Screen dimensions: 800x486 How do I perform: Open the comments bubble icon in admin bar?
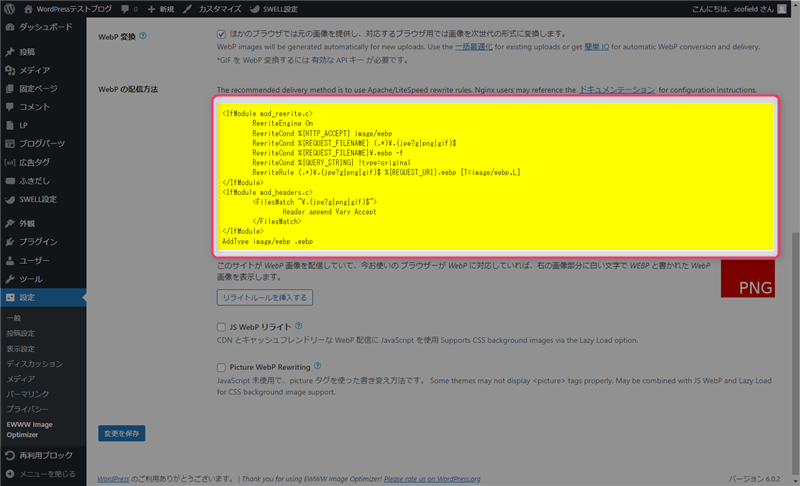click(125, 9)
